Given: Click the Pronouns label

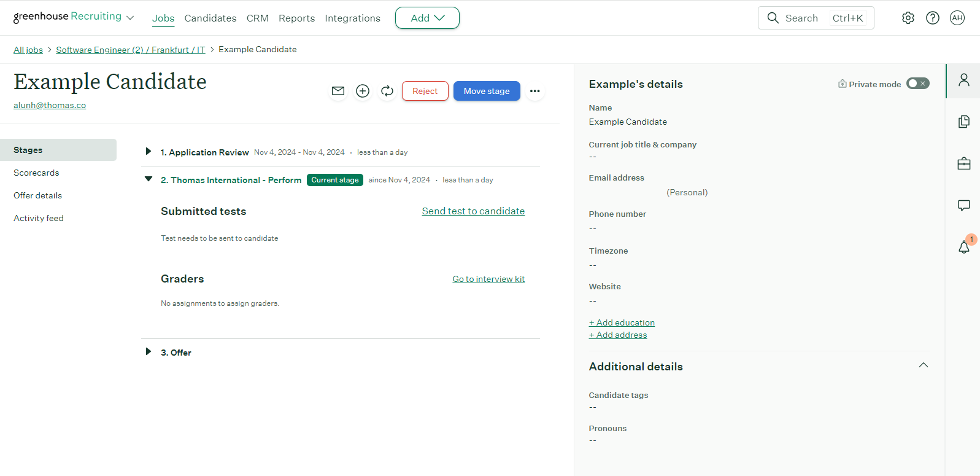Looking at the screenshot, I should pyautogui.click(x=608, y=428).
